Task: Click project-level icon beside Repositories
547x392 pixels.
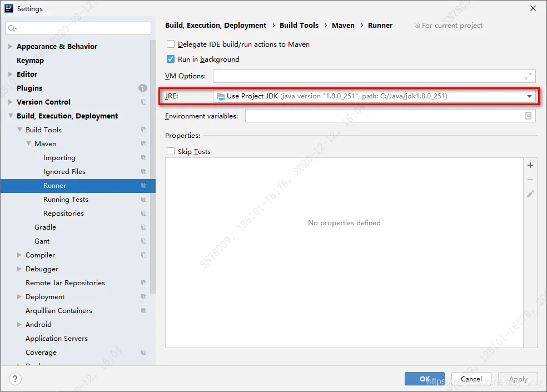Action: point(143,214)
